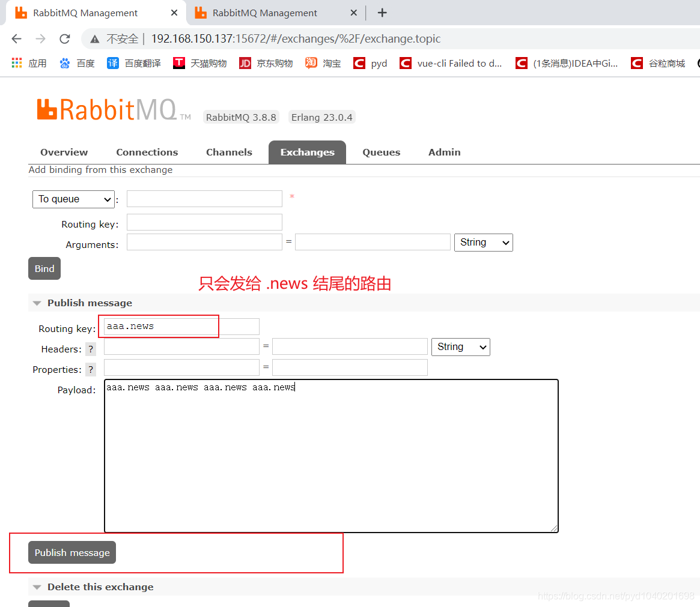Focus the binding Arguments key field
The height and width of the screenshot is (607, 700).
[x=204, y=242]
